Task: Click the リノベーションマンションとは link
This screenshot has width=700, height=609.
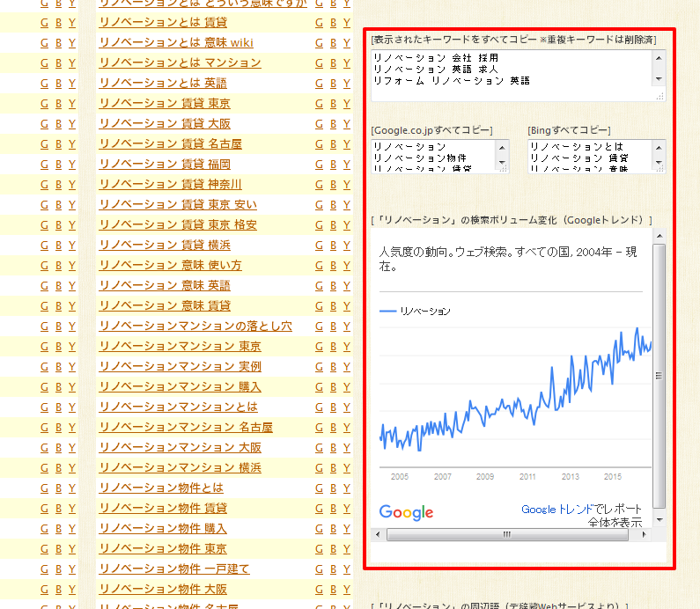Action: point(178,407)
